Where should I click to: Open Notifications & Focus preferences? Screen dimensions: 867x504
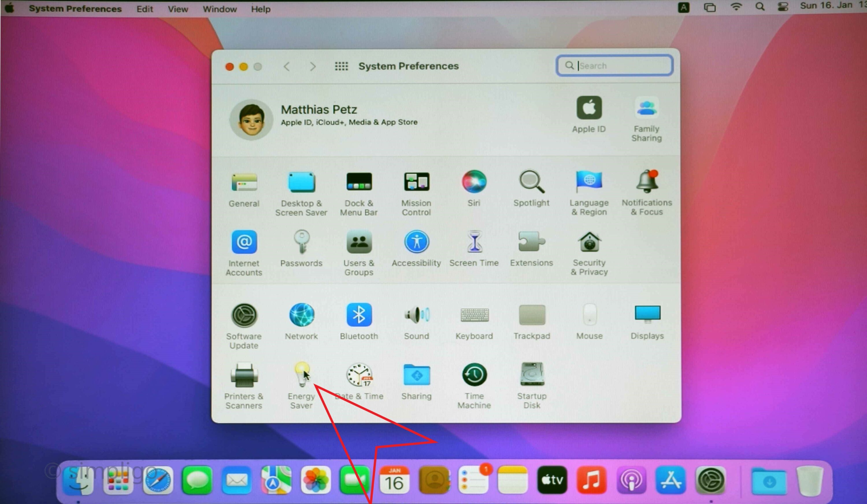(x=647, y=181)
